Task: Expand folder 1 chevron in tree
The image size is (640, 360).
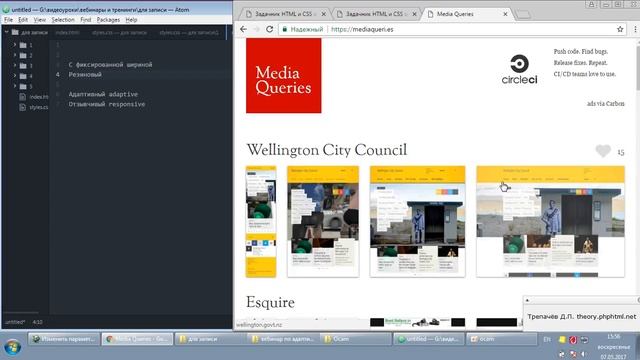Action: point(15,45)
